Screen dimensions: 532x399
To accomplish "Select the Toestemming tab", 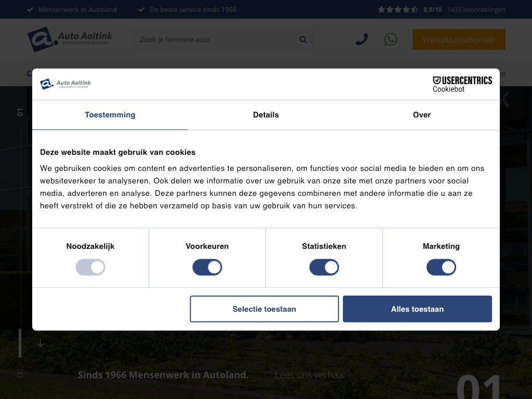I will tap(110, 115).
